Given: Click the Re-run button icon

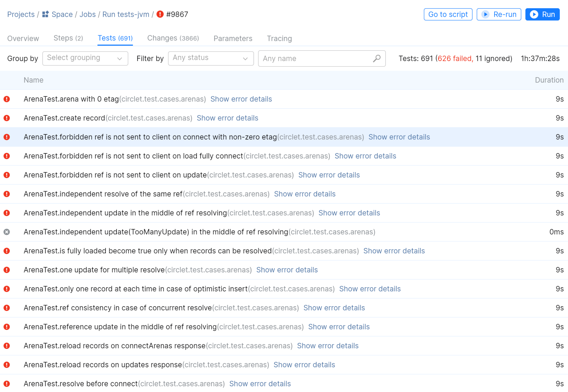Looking at the screenshot, I should pos(486,15).
